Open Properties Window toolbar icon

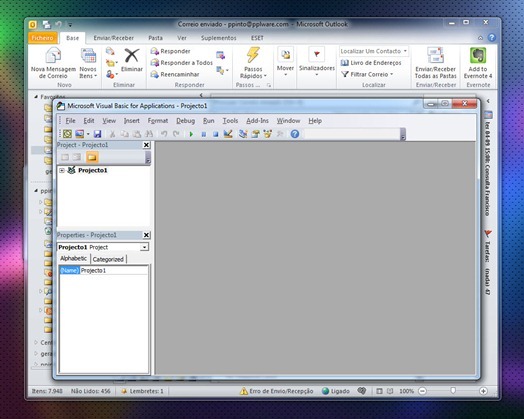point(255,134)
